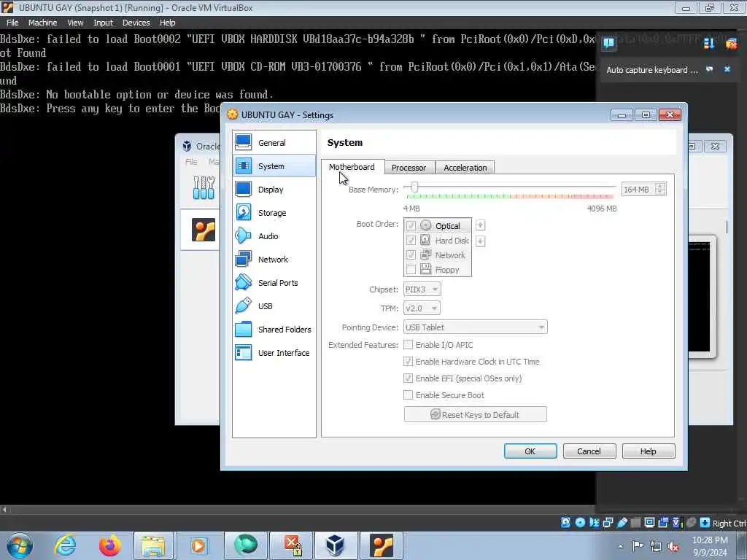This screenshot has width=747, height=560.
Task: Move boot item down arrow
Action: pos(480,241)
